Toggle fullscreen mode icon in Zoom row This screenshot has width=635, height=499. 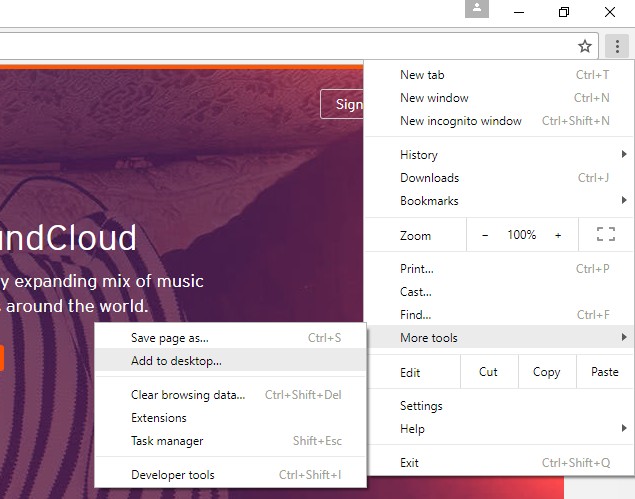pyautogui.click(x=605, y=235)
